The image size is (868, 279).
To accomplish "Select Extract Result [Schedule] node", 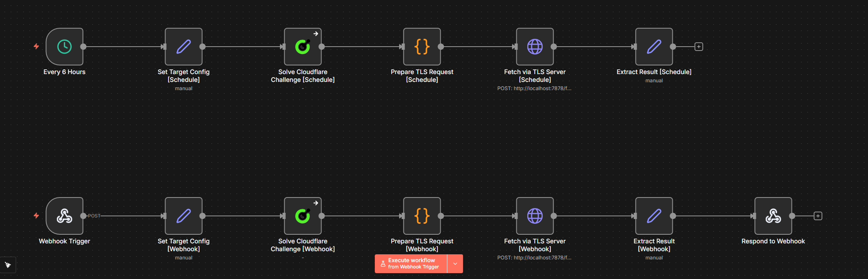I will coord(654,47).
